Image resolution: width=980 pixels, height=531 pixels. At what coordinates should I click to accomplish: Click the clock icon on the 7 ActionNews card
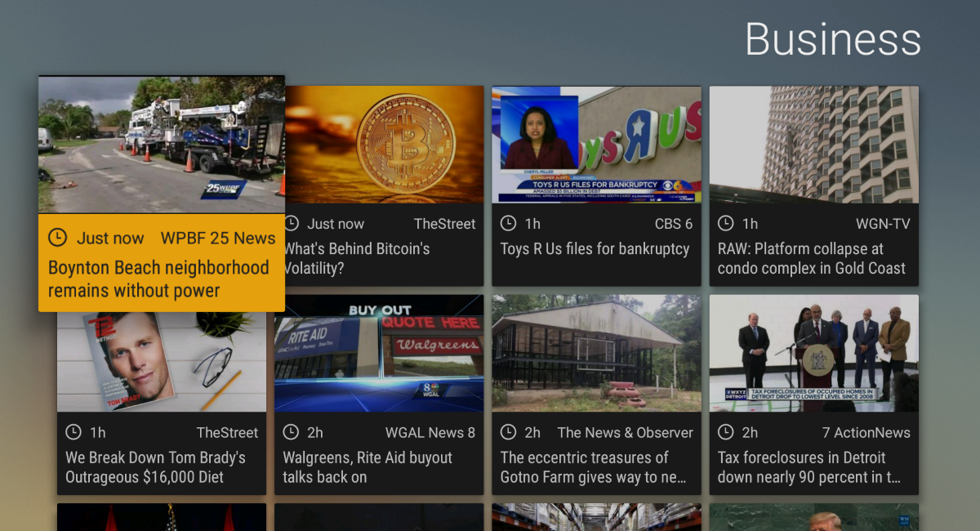(725, 432)
